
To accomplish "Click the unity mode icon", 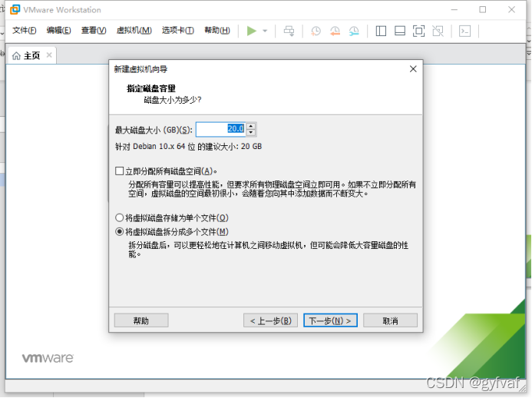I will tap(438, 31).
